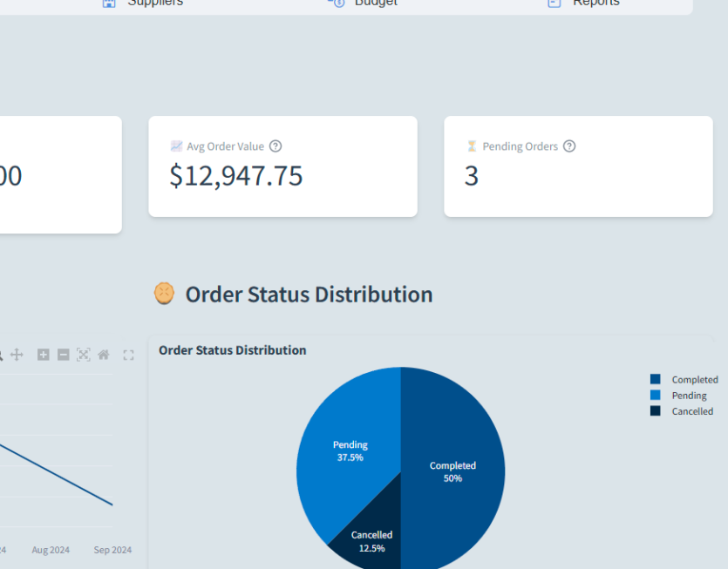Click help icon beside Avg Order Value
Viewport: 728px width, 569px height.
tap(276, 146)
